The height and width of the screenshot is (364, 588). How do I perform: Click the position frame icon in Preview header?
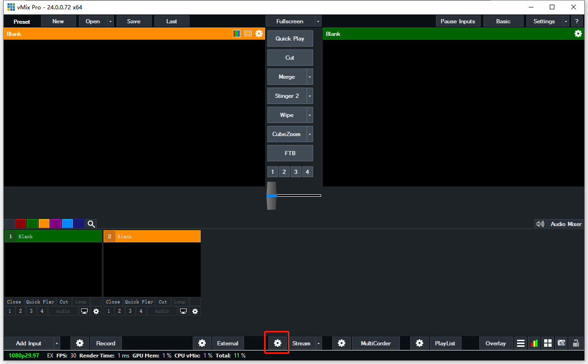(248, 34)
